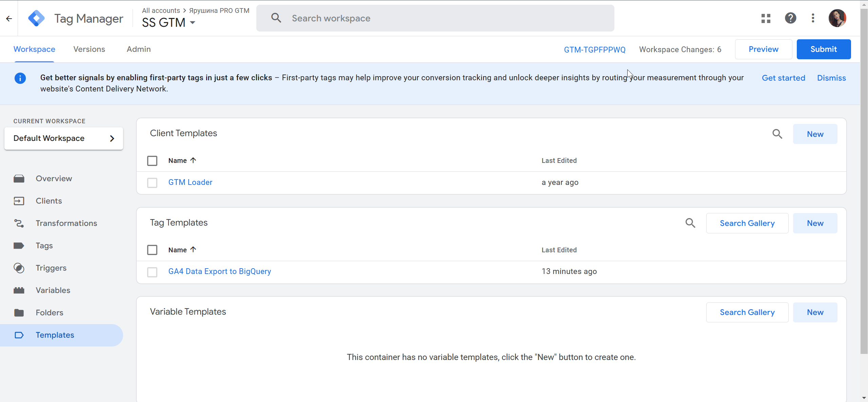Open GA4 Data Export to BigQuery template
This screenshot has width=868, height=402.
(220, 271)
